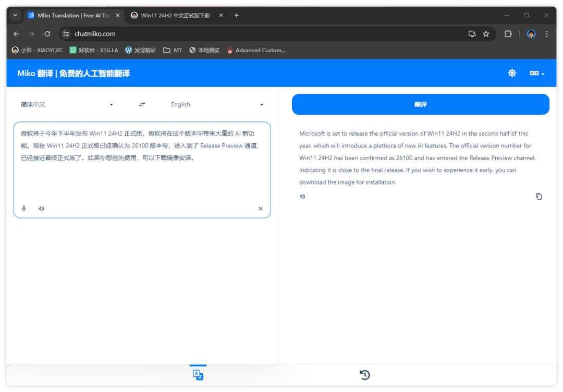The image size is (563, 392).
Task: Open the 本地测试 bookmark
Action: [204, 50]
